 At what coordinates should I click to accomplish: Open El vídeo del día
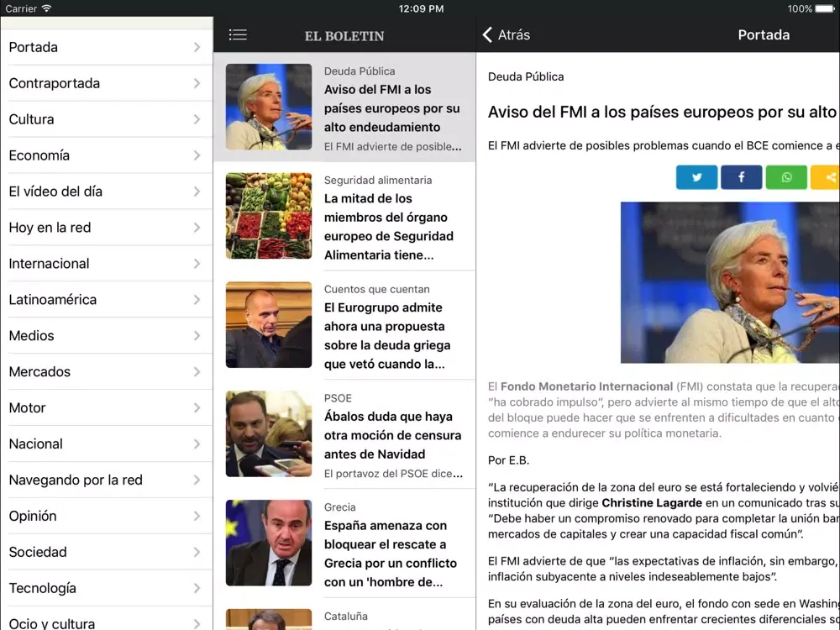pyautogui.click(x=107, y=192)
